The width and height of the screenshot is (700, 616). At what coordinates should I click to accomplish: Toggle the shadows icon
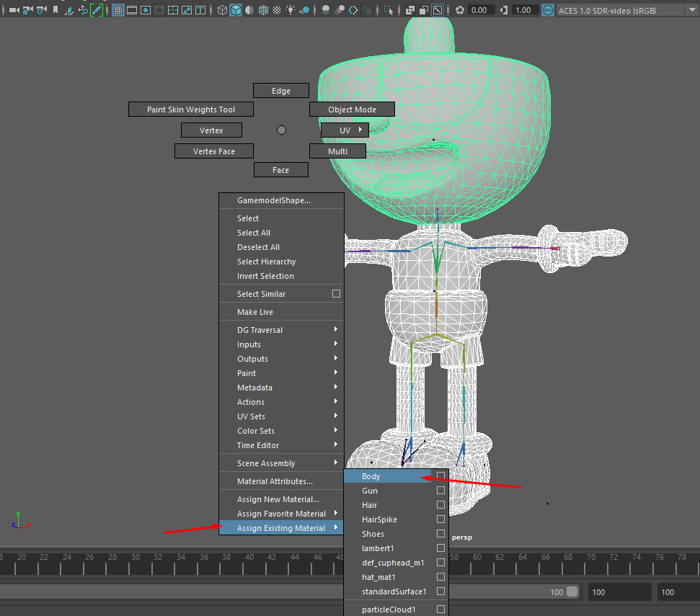(x=304, y=10)
